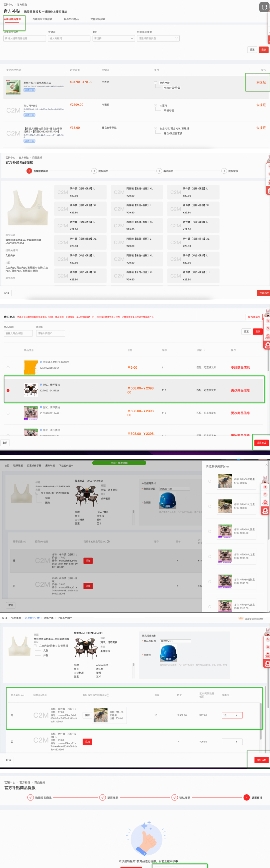Click the fullscreen expand icon at top right
270x868 pixels.
264,7
